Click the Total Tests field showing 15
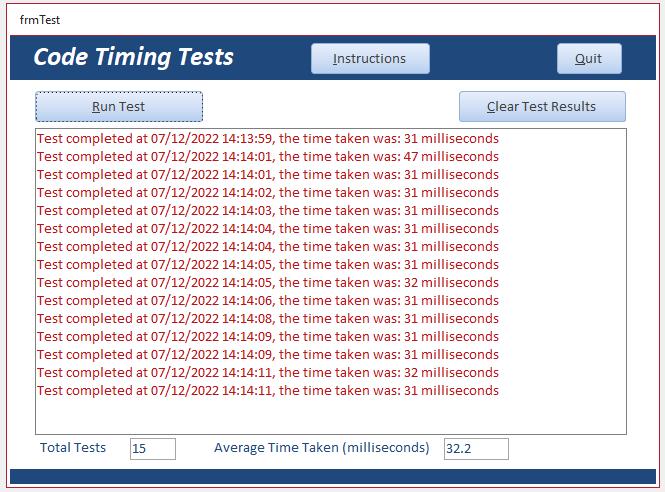The image size is (665, 492). click(153, 449)
